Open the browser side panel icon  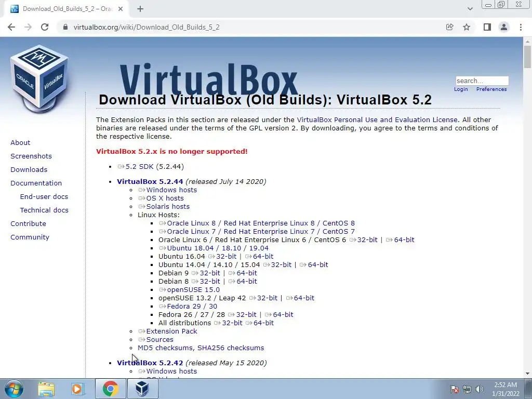(487, 27)
